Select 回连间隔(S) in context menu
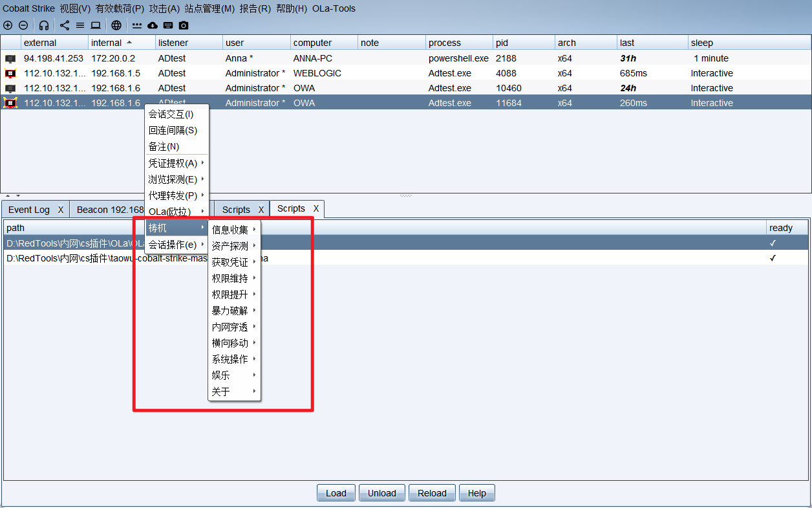Image resolution: width=812 pixels, height=508 pixels. pos(176,130)
